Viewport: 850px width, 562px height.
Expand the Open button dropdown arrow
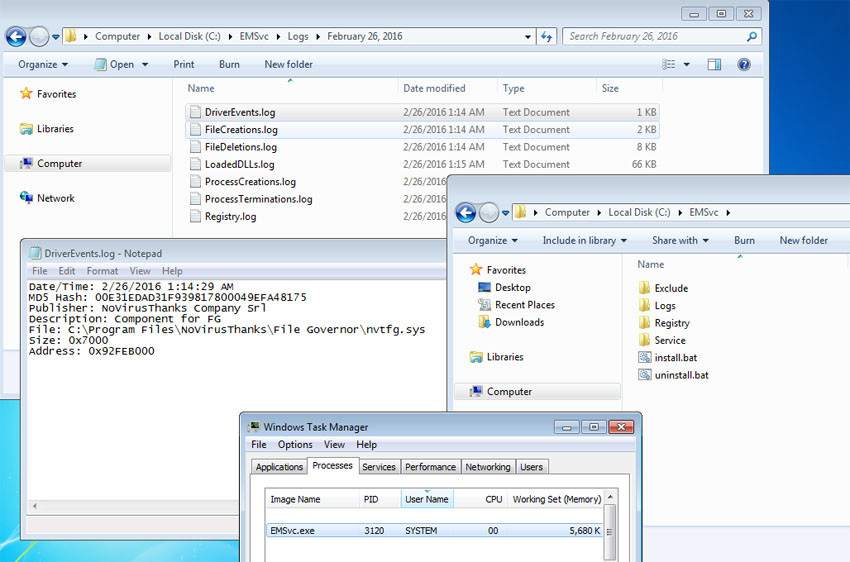coord(145,64)
